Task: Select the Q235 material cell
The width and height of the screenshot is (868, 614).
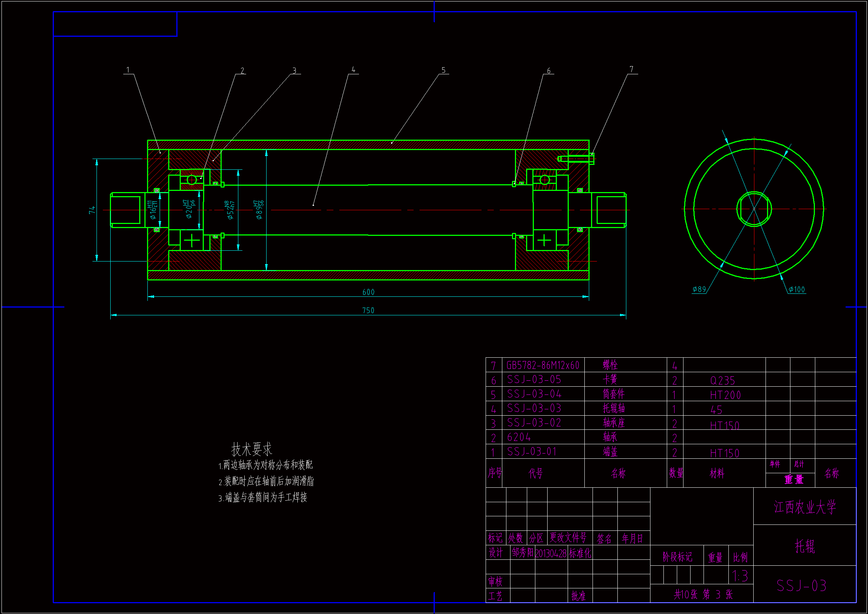Action: [x=722, y=381]
